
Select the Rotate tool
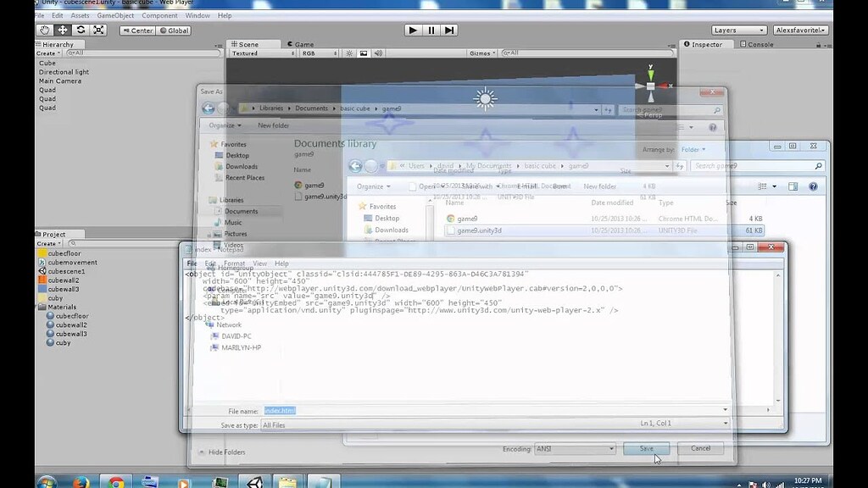[x=81, y=30]
